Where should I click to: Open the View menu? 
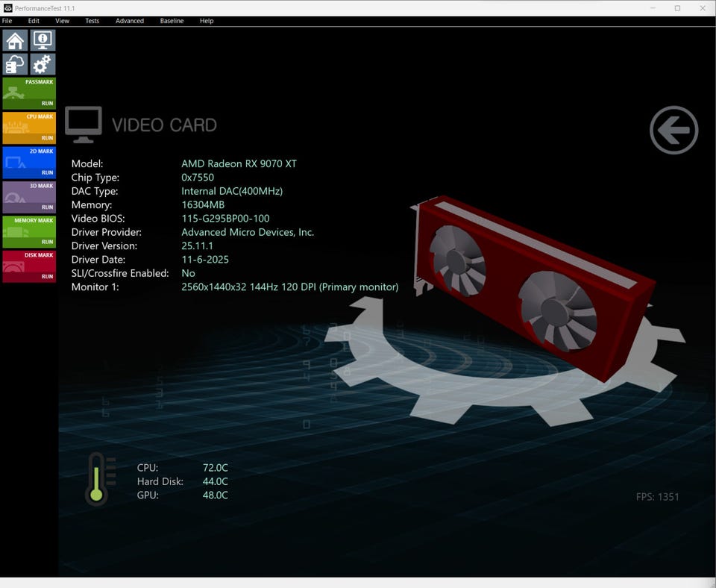point(62,21)
